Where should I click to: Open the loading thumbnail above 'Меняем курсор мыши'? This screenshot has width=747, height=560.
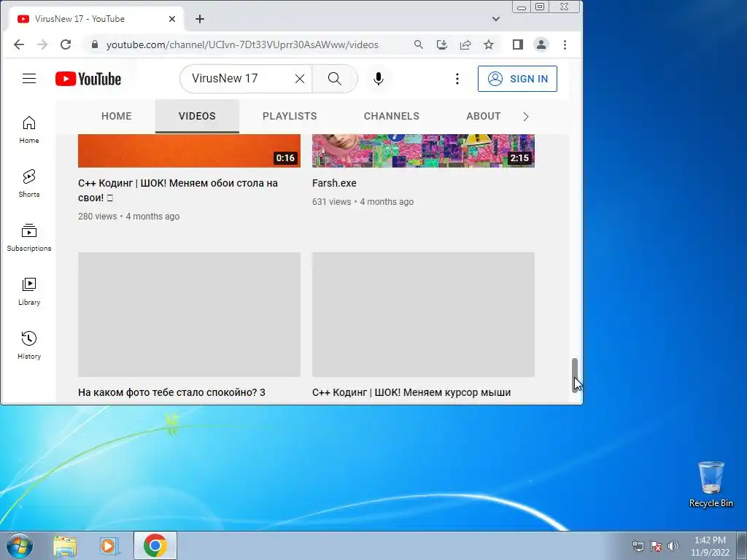(x=423, y=314)
